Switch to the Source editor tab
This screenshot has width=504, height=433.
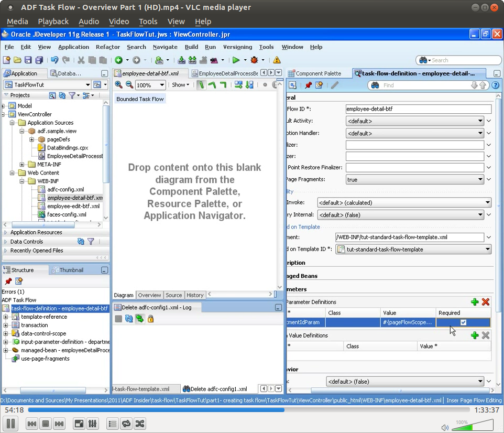click(173, 295)
